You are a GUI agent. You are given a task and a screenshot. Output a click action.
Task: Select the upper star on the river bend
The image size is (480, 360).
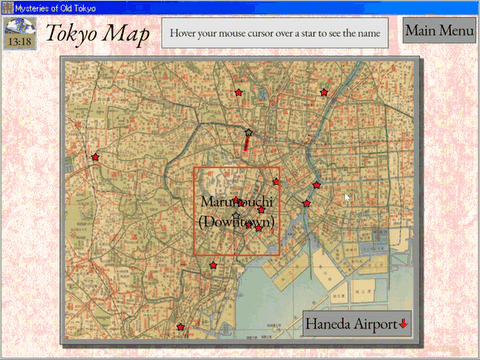(x=316, y=185)
